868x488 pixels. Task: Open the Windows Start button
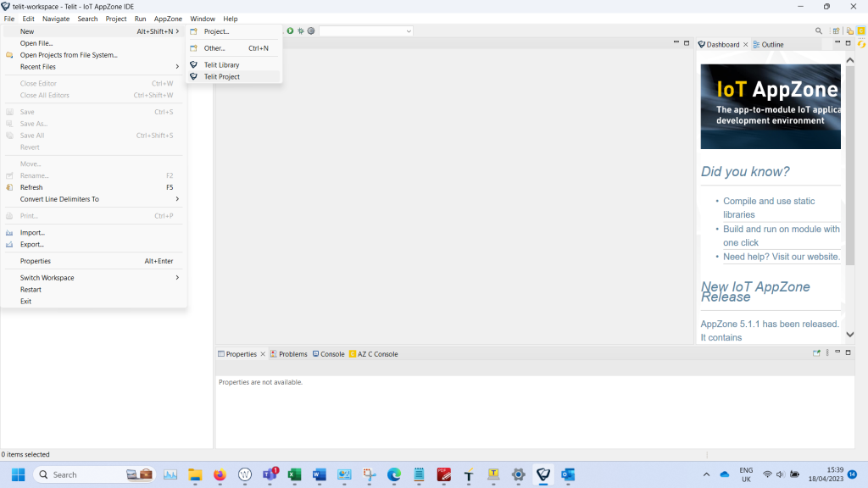(19, 474)
